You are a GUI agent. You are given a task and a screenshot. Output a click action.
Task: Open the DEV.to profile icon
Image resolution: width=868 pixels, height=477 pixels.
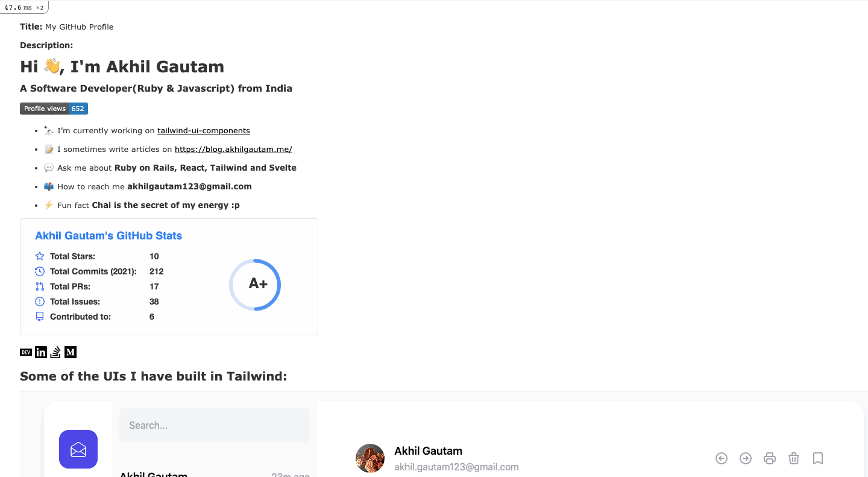pyautogui.click(x=26, y=352)
